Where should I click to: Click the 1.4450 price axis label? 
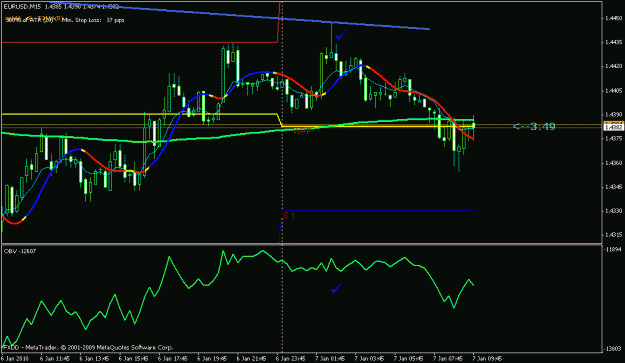click(613, 18)
